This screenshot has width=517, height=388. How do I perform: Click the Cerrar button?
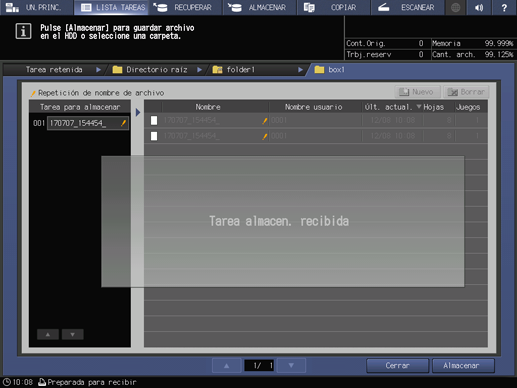pos(397,366)
